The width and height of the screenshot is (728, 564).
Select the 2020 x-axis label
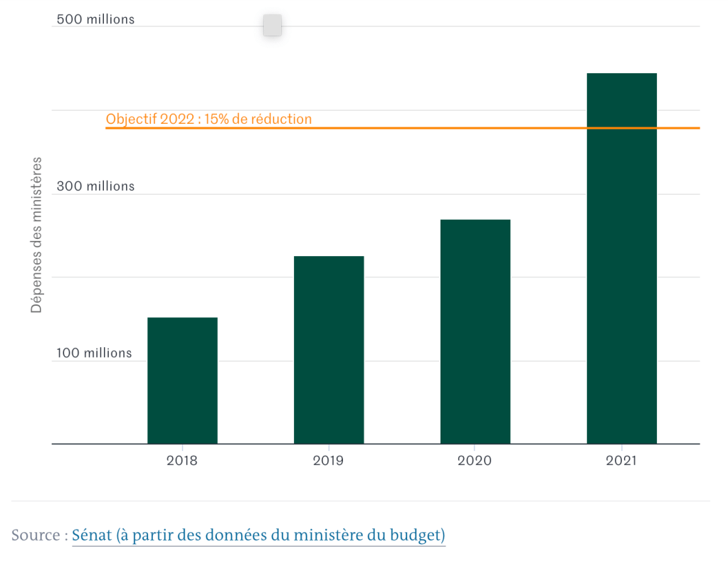475,460
